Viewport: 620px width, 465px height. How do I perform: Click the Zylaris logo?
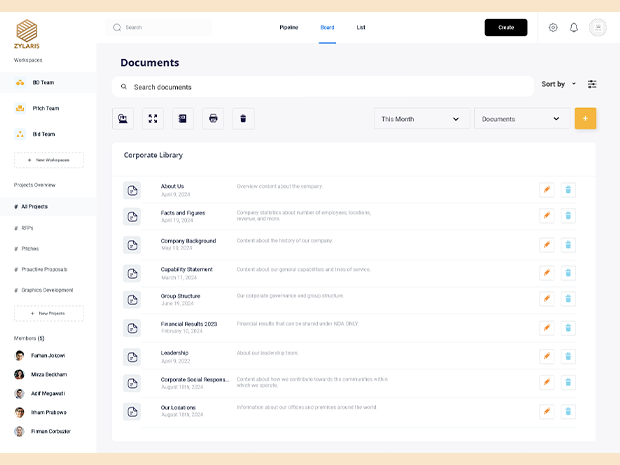(27, 34)
